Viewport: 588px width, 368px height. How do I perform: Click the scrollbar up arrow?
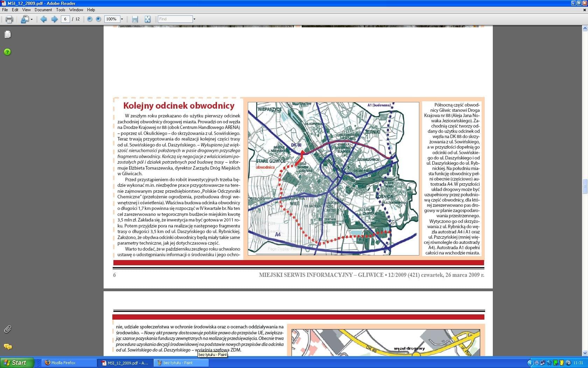[585, 28]
